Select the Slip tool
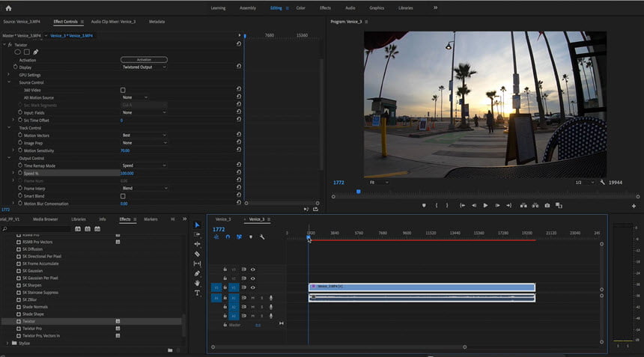Image resolution: width=644 pixels, height=357 pixels. coord(197,263)
